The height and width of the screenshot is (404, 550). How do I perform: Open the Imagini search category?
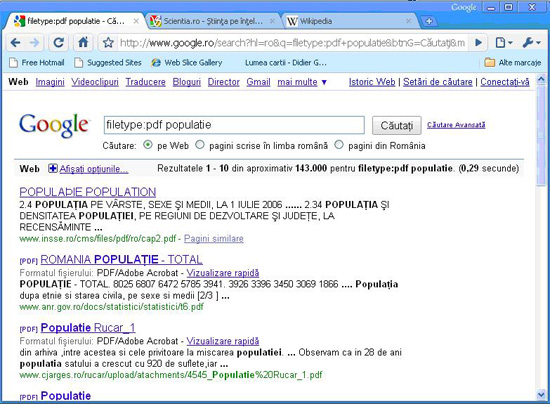pyautogui.click(x=50, y=82)
